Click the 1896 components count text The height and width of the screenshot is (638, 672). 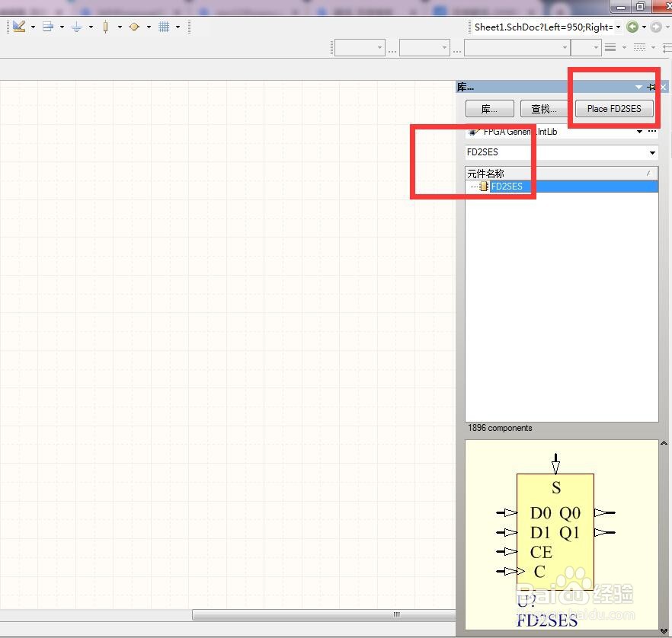pyautogui.click(x=500, y=428)
